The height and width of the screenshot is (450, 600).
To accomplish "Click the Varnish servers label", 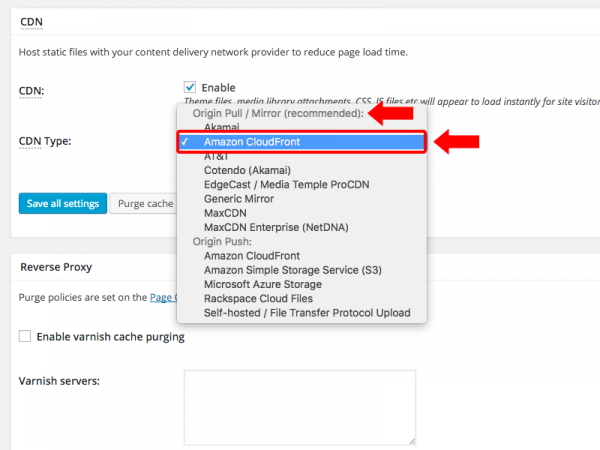I will (x=59, y=381).
